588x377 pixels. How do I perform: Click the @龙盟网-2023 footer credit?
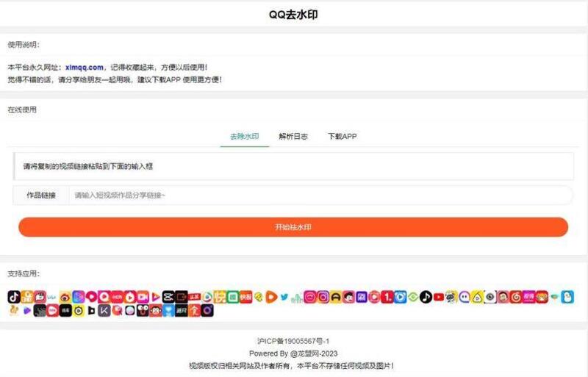tap(314, 353)
